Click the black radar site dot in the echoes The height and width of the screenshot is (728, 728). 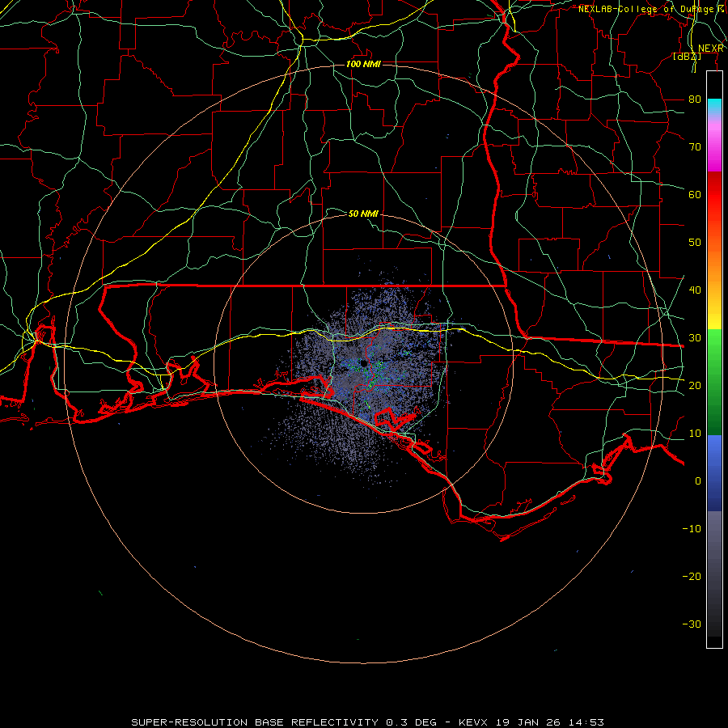tap(363, 363)
